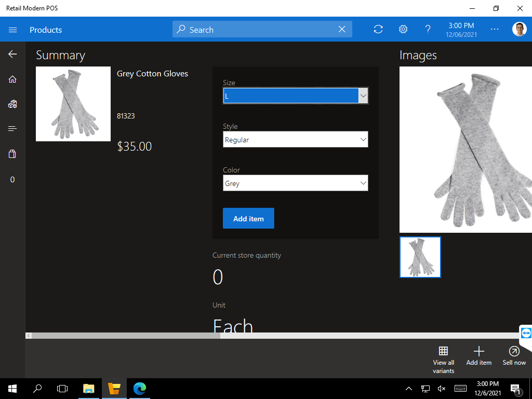Open the more options ellipsis menu
Viewport: 532px width, 399px height.
495,30
